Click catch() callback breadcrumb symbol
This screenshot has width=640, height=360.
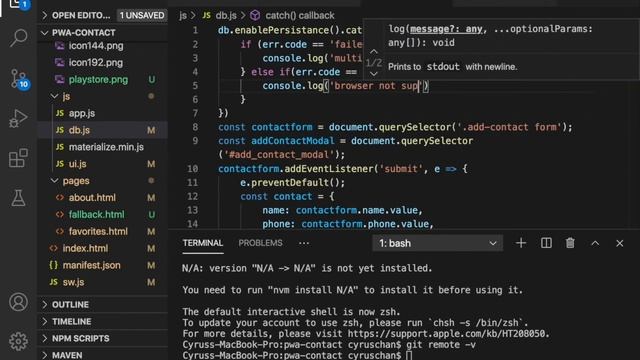tap(300, 16)
